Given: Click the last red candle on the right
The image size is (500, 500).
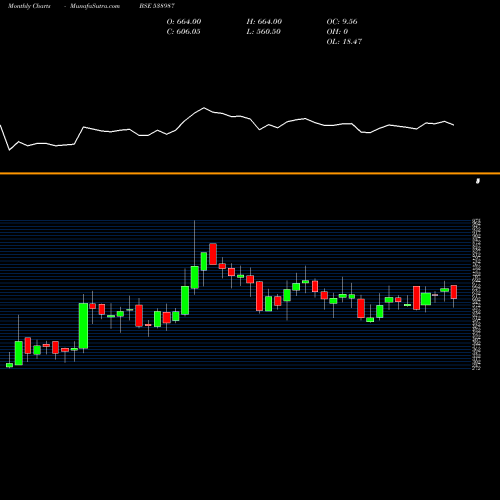Looking at the screenshot, I should (454, 292).
